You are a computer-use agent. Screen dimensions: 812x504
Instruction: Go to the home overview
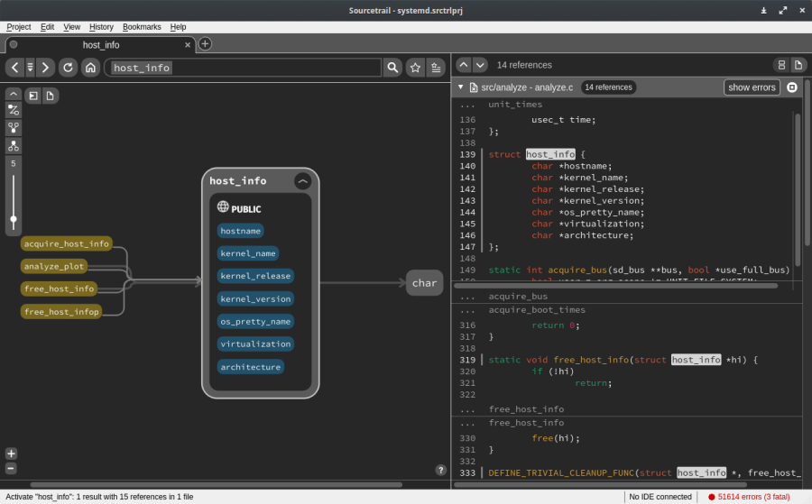[90, 68]
